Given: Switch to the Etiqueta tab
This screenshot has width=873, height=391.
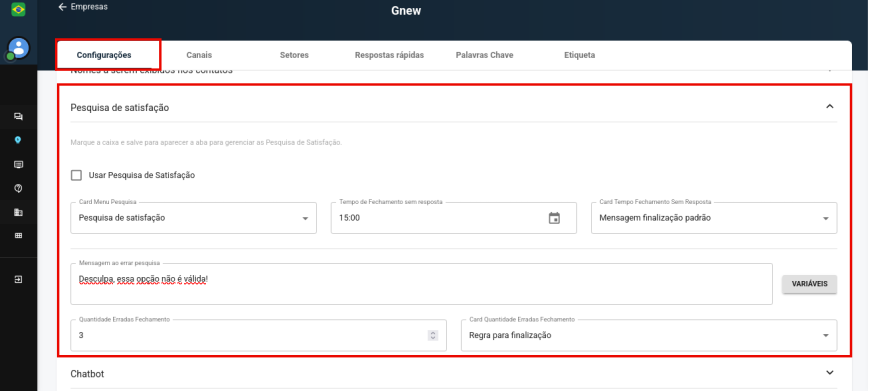Looking at the screenshot, I should [x=580, y=55].
